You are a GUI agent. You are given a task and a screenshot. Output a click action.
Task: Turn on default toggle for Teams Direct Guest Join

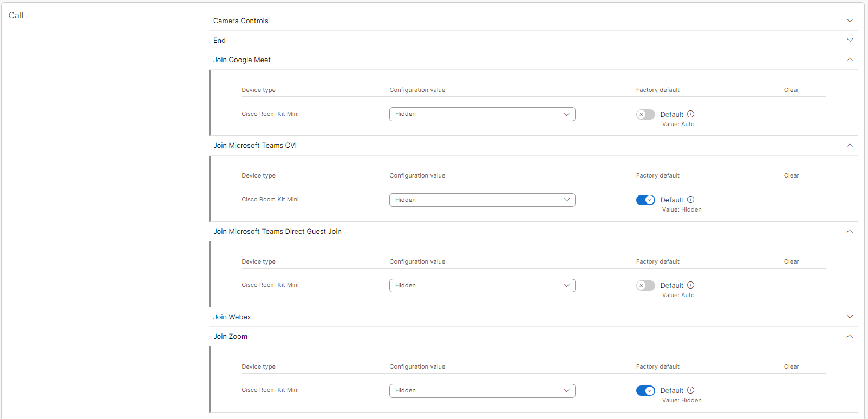[x=645, y=285]
